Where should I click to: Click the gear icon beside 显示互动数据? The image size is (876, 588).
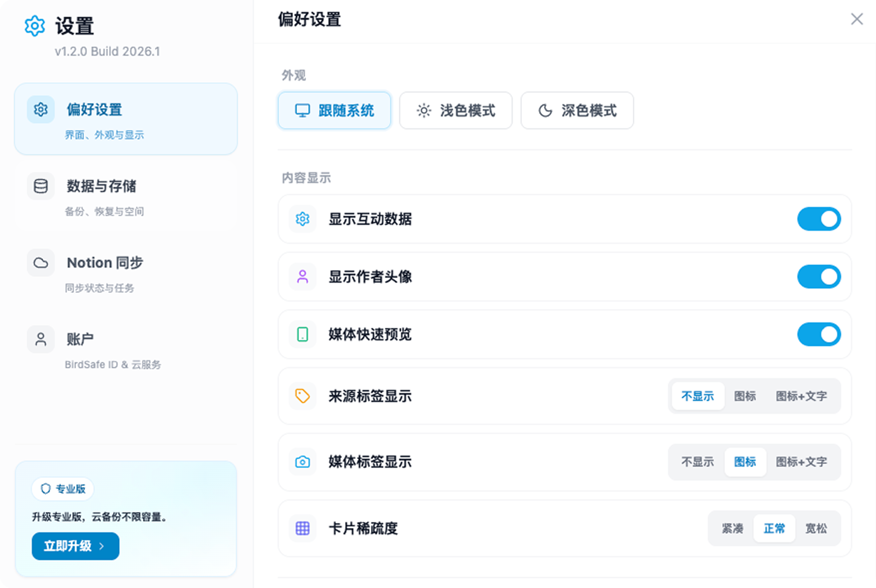303,219
